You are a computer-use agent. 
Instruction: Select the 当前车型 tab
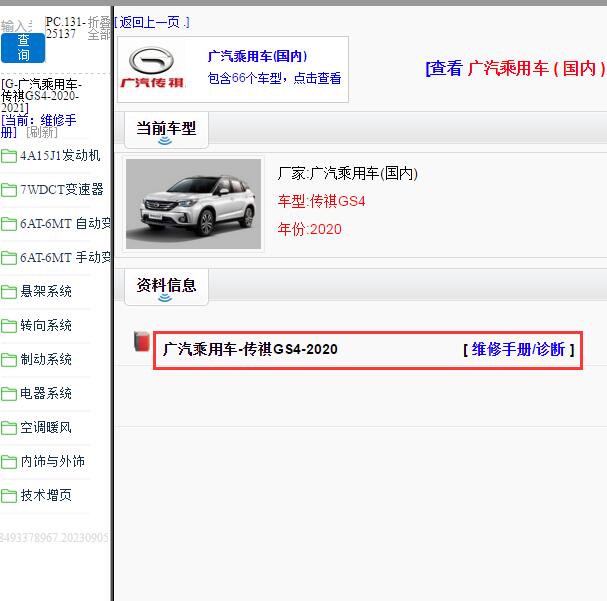[x=166, y=130]
